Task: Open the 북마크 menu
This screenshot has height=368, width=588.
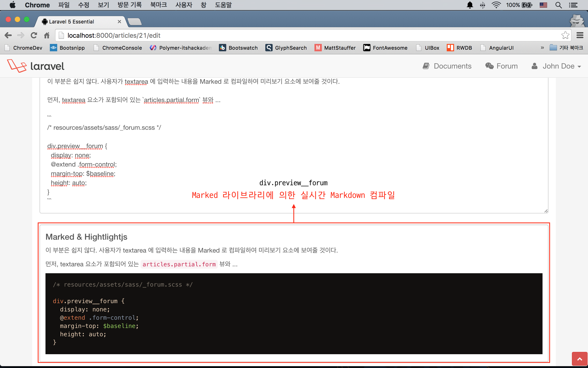Action: (x=158, y=5)
